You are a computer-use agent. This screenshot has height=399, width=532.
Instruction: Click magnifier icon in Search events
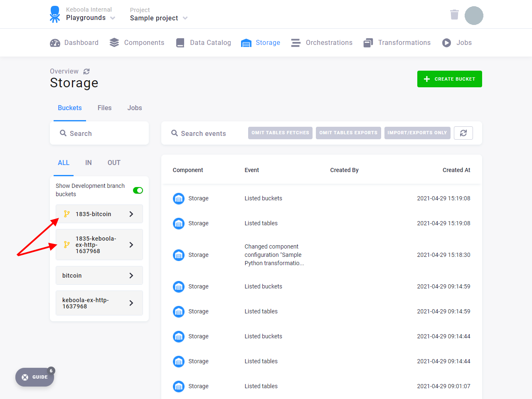pyautogui.click(x=175, y=133)
